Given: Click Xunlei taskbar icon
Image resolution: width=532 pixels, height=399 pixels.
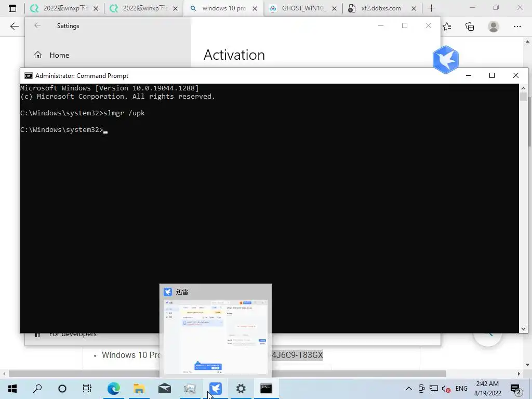Looking at the screenshot, I should coord(216,389).
